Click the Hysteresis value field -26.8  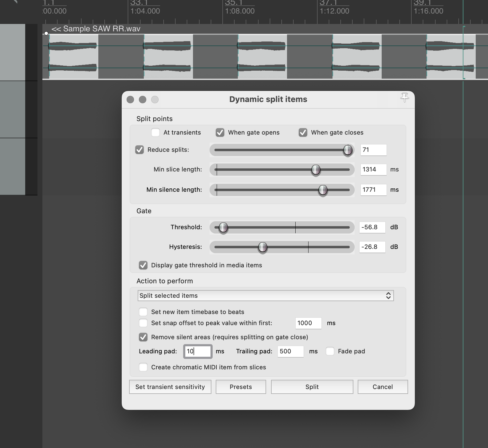tap(372, 247)
